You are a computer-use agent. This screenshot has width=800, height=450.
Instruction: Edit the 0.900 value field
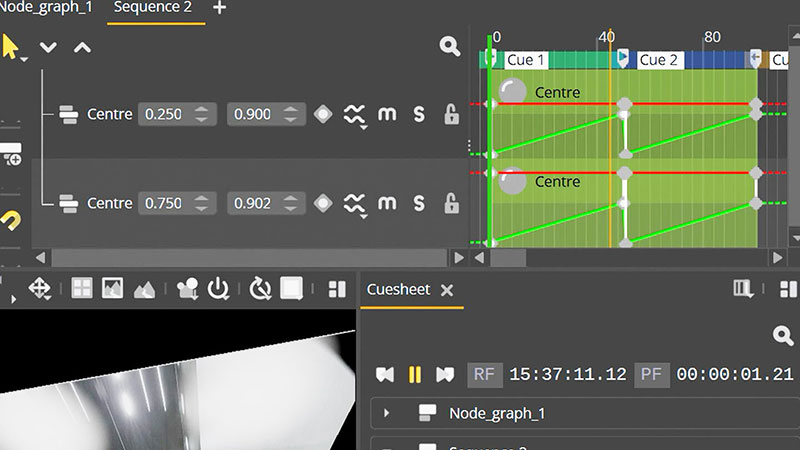(x=266, y=114)
